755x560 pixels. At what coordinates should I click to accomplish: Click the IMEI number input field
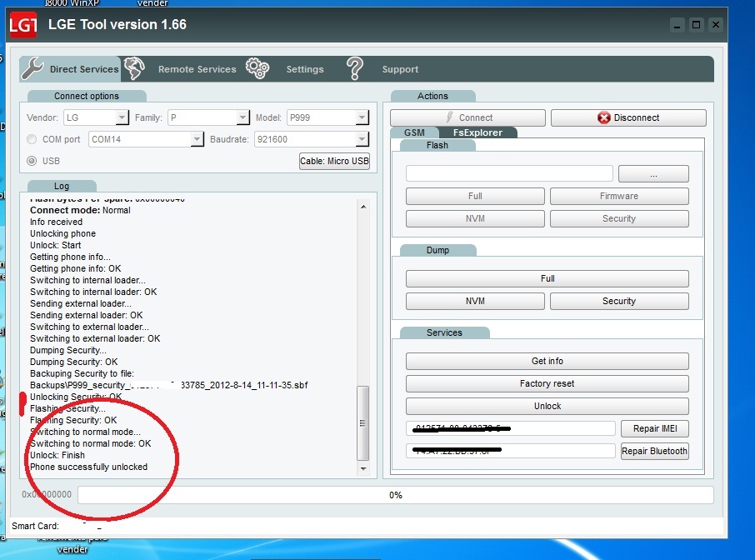pyautogui.click(x=510, y=428)
